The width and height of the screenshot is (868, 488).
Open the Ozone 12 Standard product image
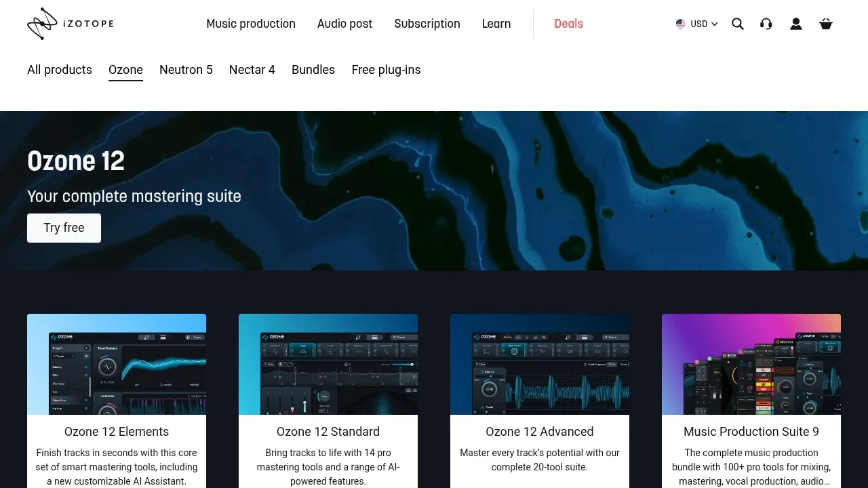pos(328,364)
